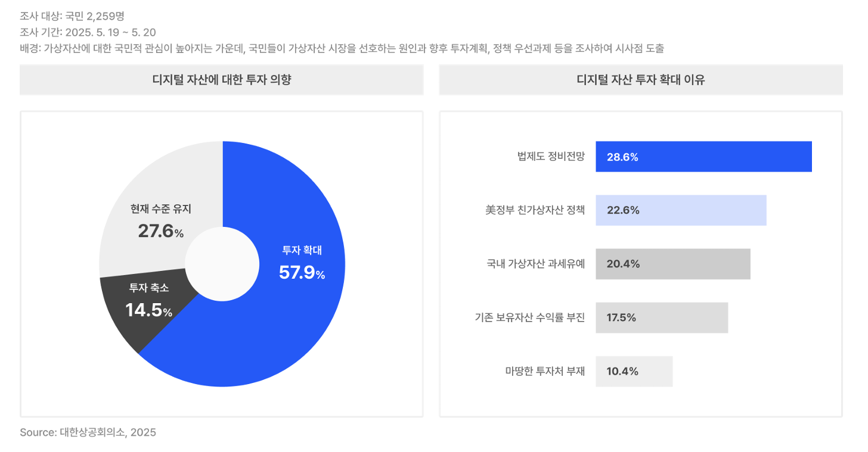Click the 조사 대상: 국민 2,259명 line
Image resolution: width=868 pixels, height=452 pixels.
[x=72, y=16]
